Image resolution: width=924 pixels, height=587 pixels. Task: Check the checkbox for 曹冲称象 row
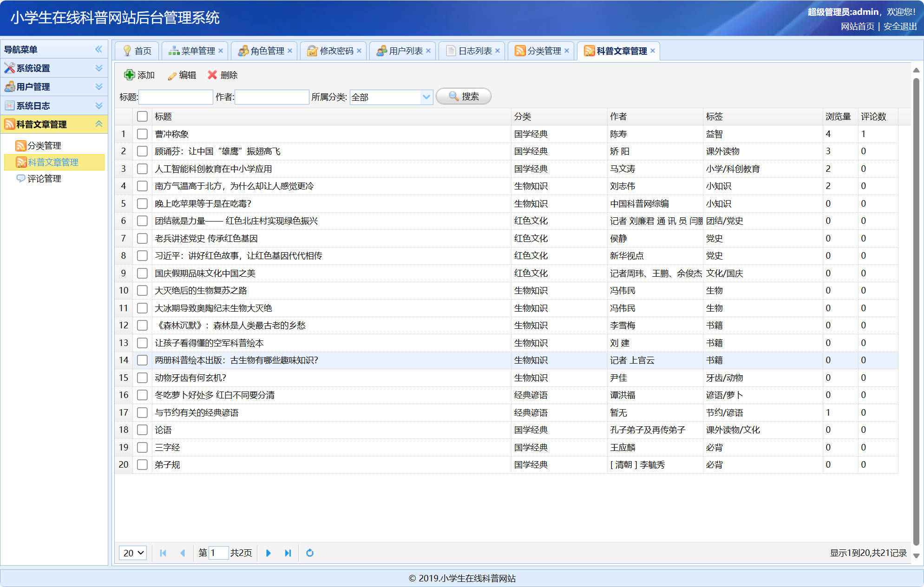(x=142, y=134)
